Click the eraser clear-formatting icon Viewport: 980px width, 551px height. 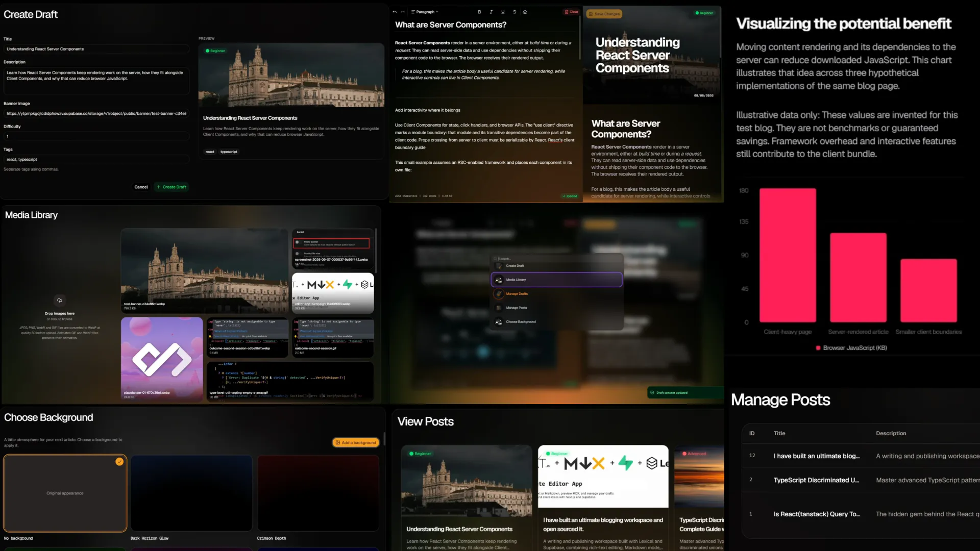525,12
